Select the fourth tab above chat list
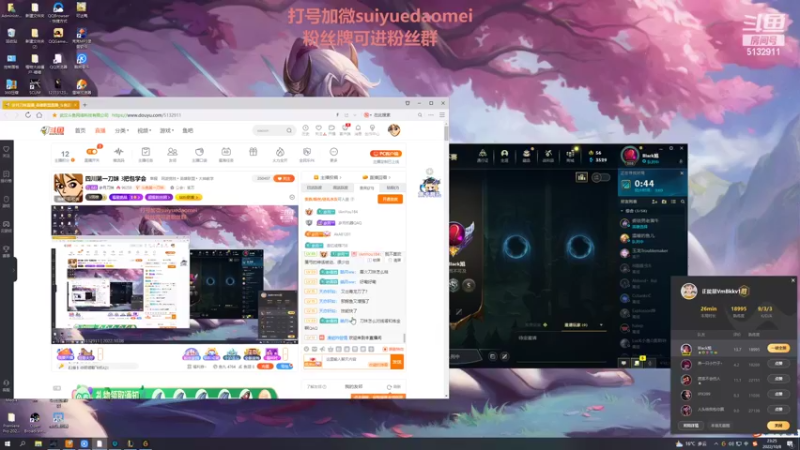Screen dimensions: 800x450 [x=392, y=188]
